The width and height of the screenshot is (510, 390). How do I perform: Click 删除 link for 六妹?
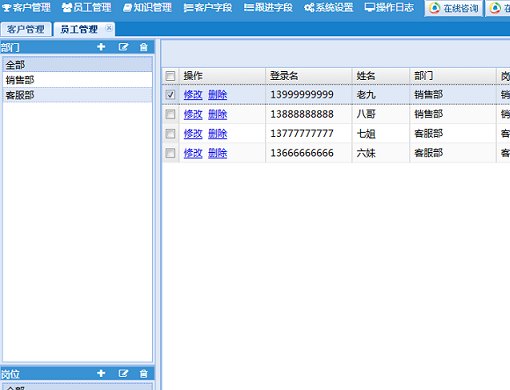[x=217, y=153]
